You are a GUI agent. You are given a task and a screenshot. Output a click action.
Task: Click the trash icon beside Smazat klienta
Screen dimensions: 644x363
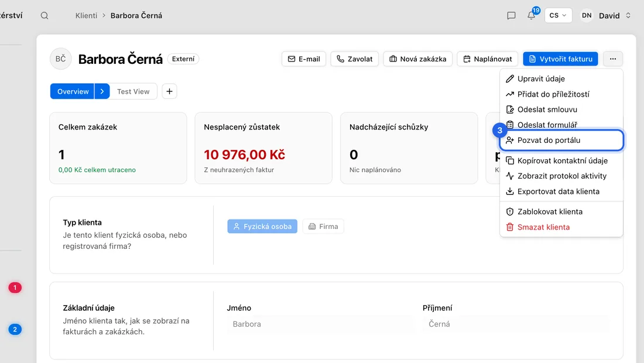click(510, 227)
